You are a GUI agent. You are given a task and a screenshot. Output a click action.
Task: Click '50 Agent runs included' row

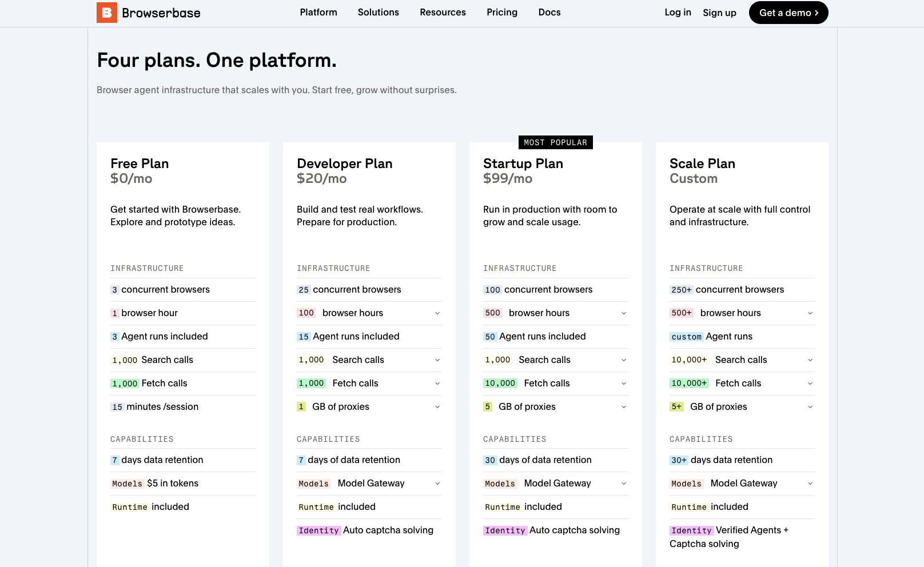point(556,337)
